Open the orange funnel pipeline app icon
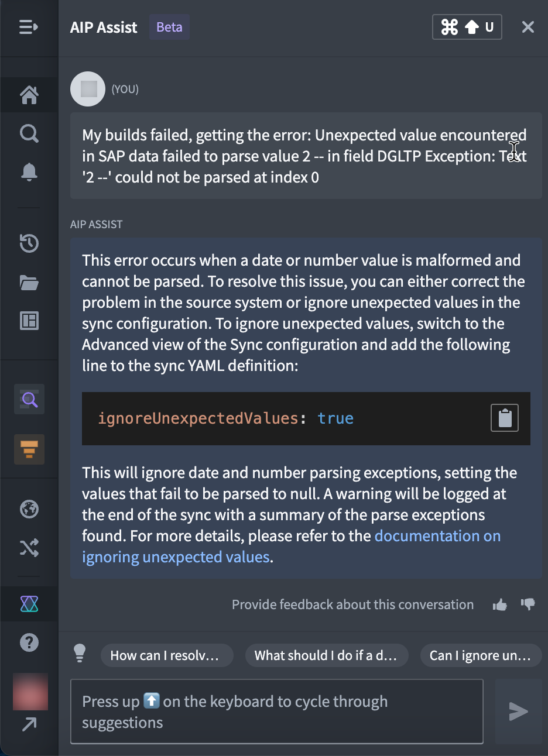 (29, 449)
